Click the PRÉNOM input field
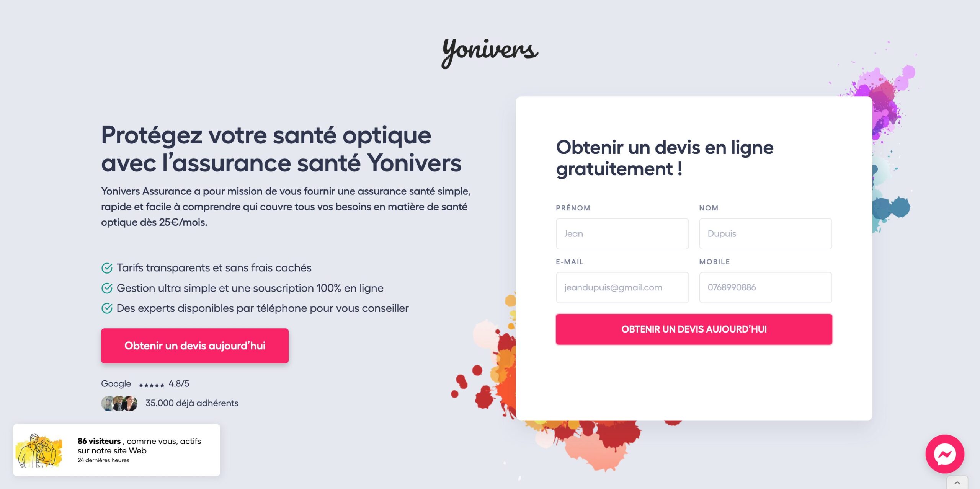Screen dimensions: 980x489 coord(622,233)
